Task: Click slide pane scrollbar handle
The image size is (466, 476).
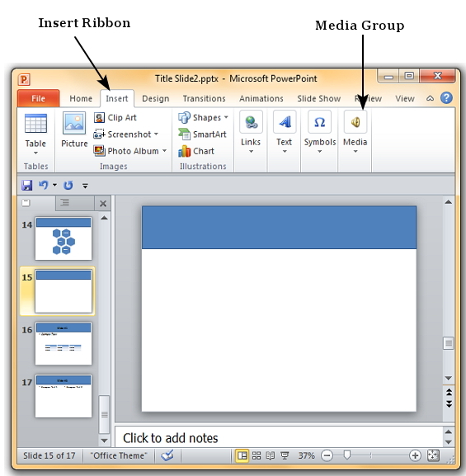Action: 449,343
